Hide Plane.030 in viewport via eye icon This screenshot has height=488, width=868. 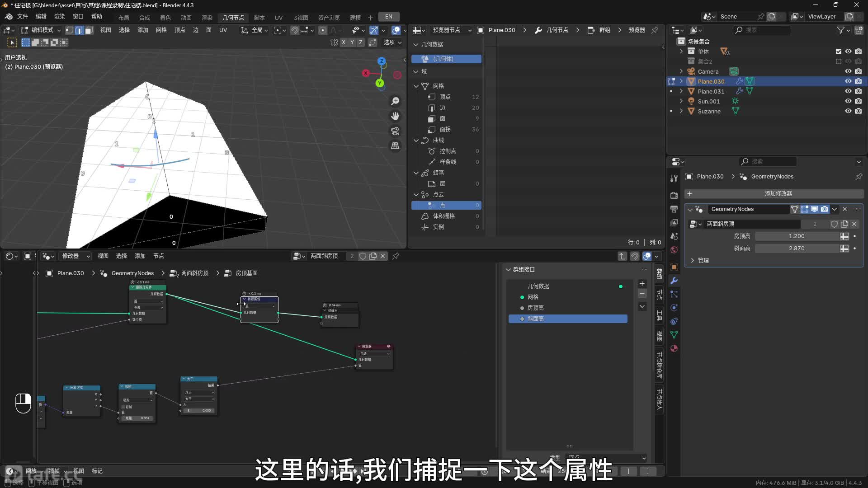848,81
